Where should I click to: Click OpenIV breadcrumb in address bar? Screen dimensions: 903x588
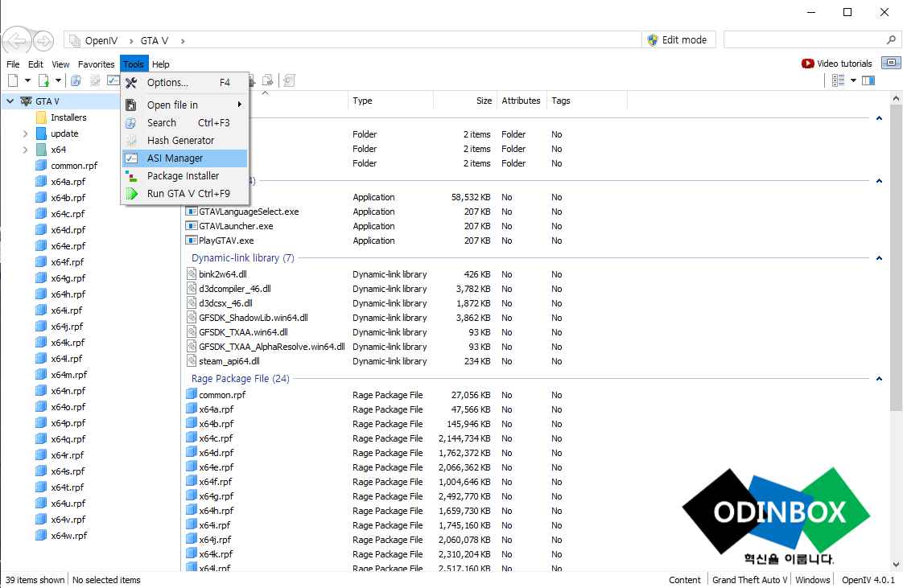(x=101, y=41)
